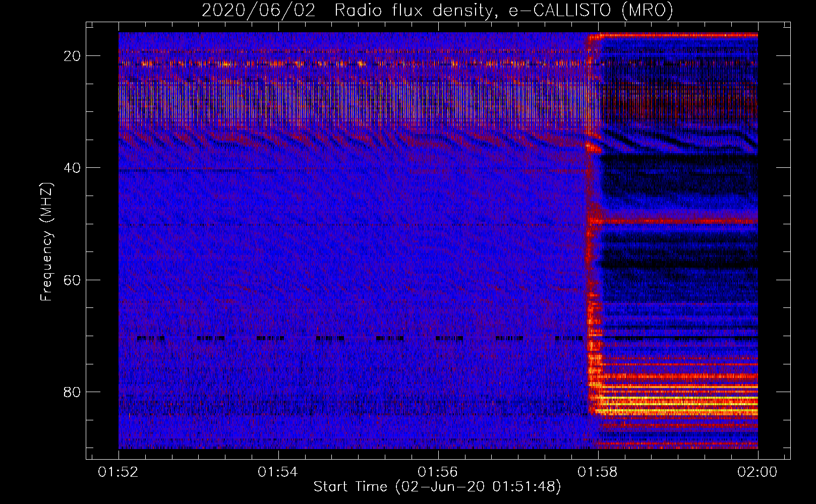The height and width of the screenshot is (504, 816).
Task: Click the '20' frequency tick label
Action: pyautogui.click(x=73, y=56)
